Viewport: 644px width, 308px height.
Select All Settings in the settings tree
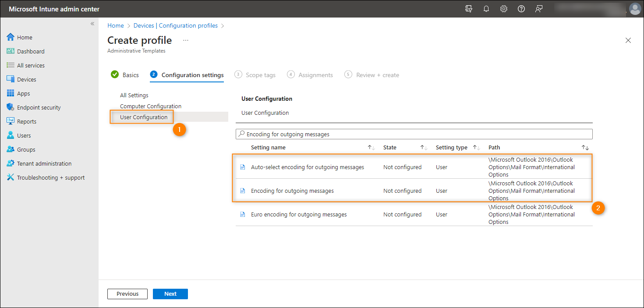[x=134, y=95]
